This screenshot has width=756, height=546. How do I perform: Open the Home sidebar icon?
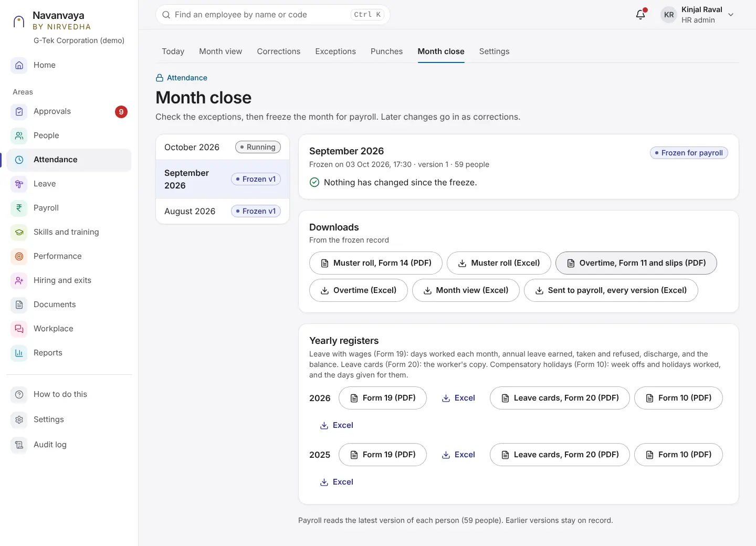pyautogui.click(x=19, y=65)
